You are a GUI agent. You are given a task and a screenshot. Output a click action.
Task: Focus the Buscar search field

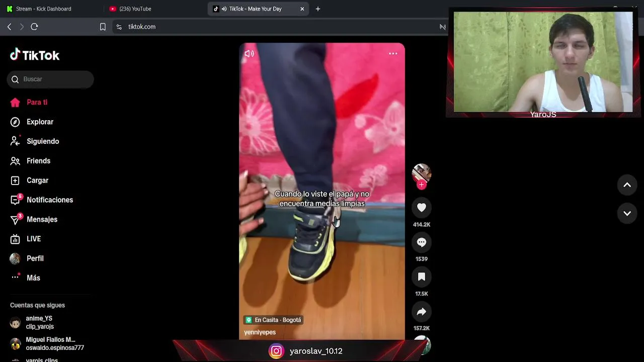point(50,79)
